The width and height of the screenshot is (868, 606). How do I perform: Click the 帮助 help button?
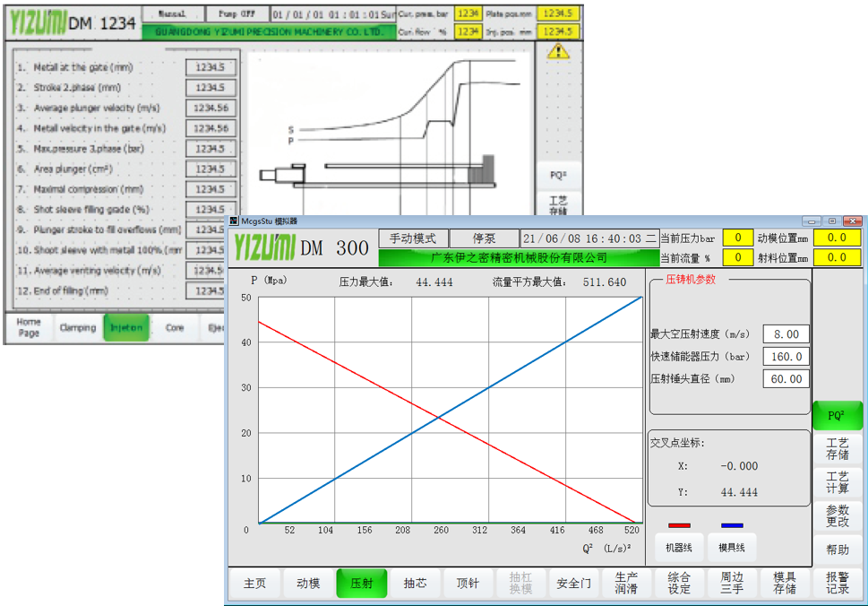(838, 549)
